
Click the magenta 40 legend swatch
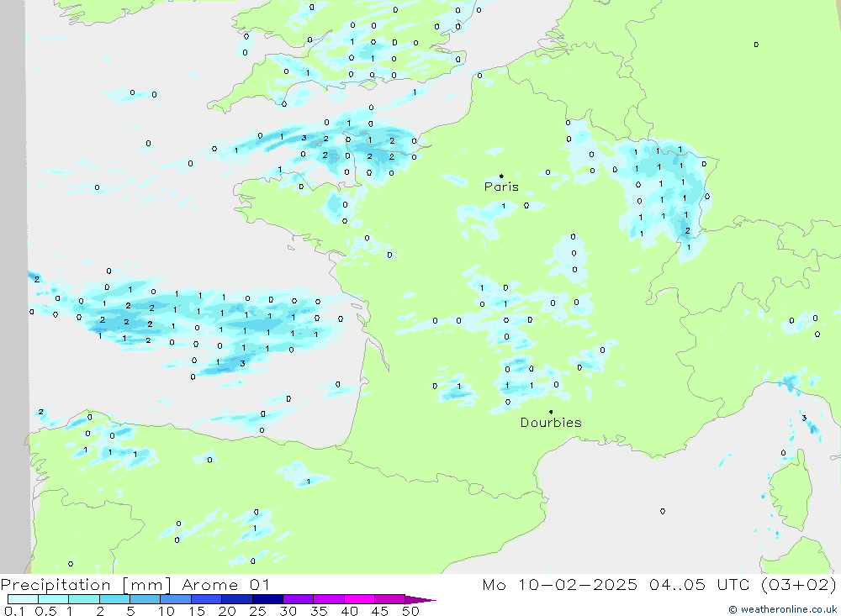[359, 599]
